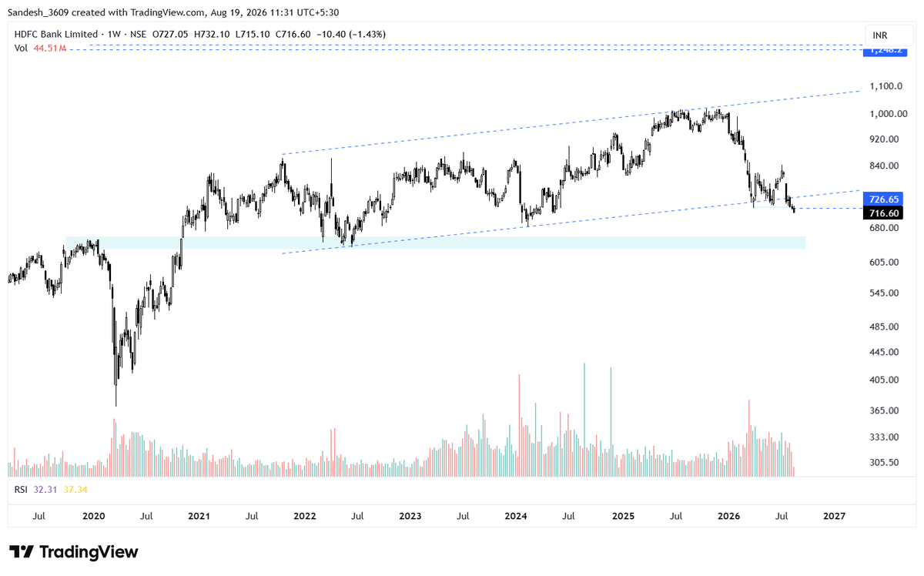Screen dimensions: 924x576
Task: Click the 2022 time axis label
Action: point(305,516)
